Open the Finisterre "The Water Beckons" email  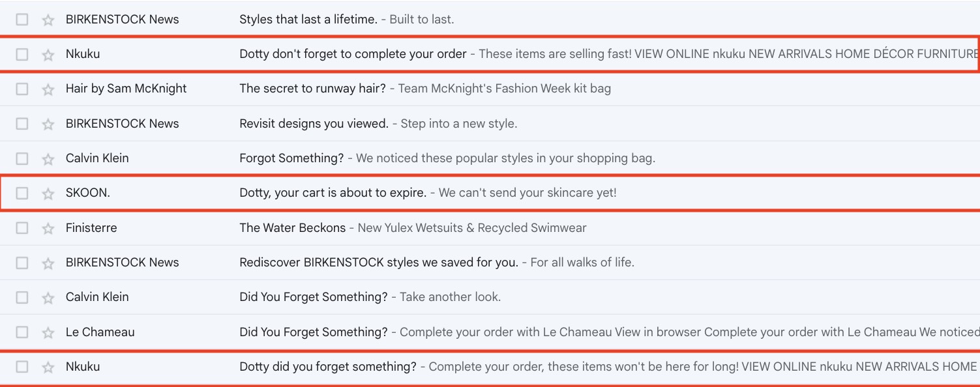(x=293, y=227)
